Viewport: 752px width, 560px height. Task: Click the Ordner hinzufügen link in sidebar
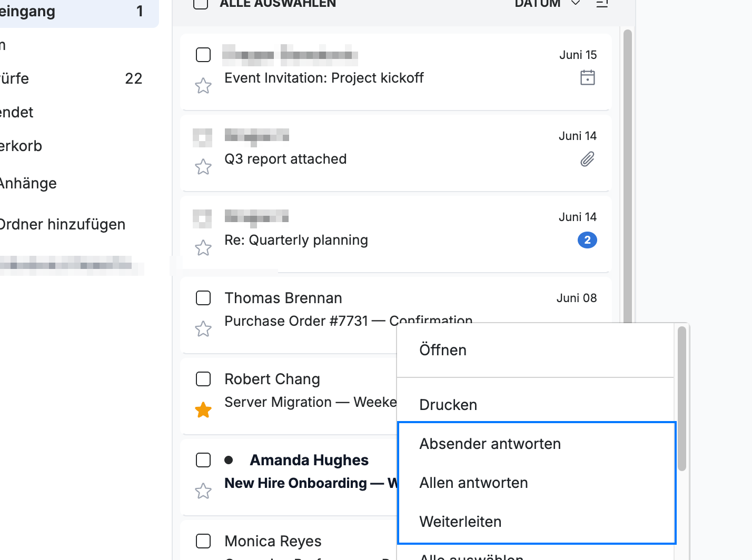pyautogui.click(x=63, y=224)
